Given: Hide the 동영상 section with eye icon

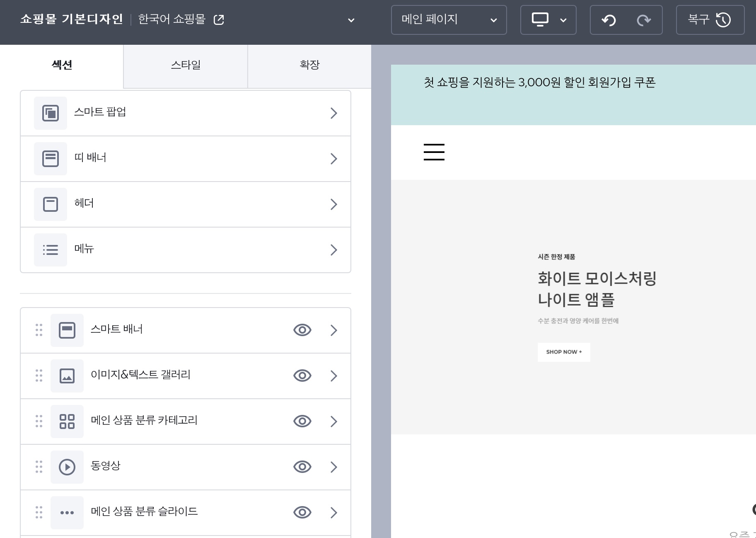Looking at the screenshot, I should click(302, 467).
